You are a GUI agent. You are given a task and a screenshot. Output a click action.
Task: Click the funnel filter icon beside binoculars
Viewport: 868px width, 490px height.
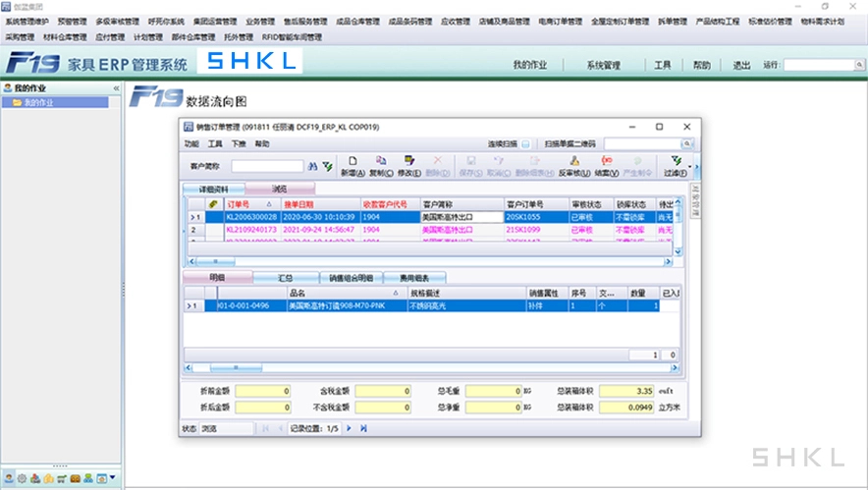(328, 166)
